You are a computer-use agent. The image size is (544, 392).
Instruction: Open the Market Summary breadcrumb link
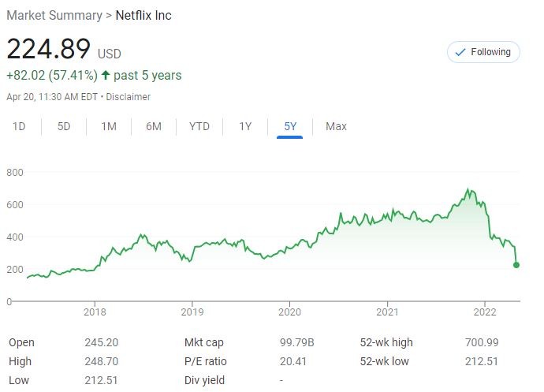54,15
